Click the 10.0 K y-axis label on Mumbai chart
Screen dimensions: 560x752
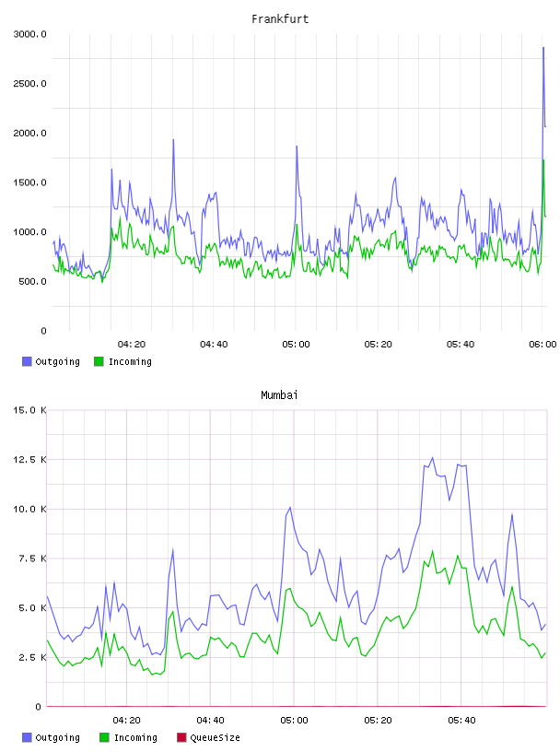[29, 509]
